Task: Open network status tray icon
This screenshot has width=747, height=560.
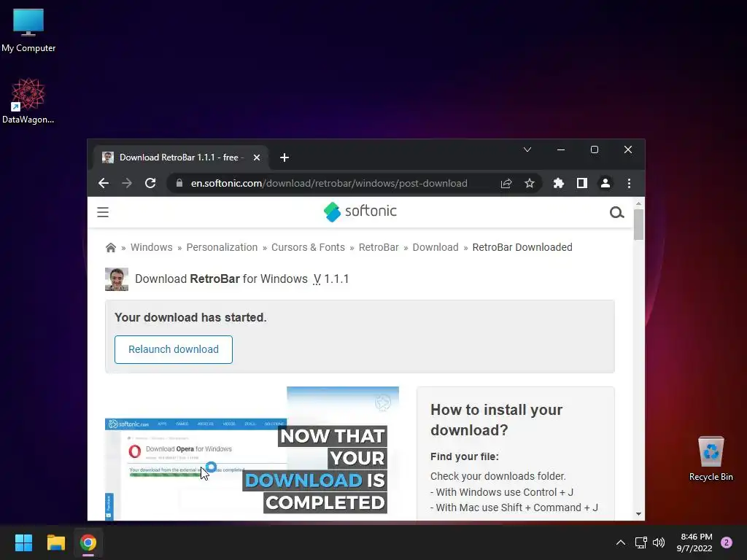Action: tap(640, 542)
